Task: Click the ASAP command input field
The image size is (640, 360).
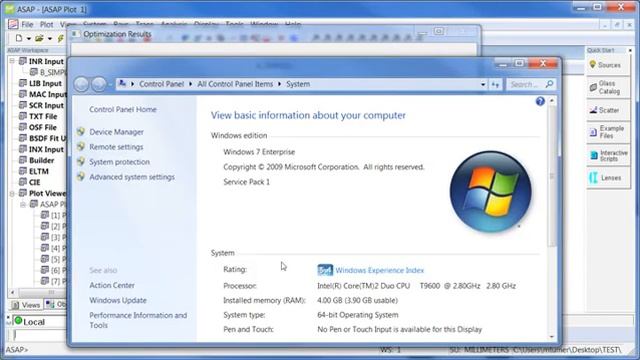Action: point(40,335)
